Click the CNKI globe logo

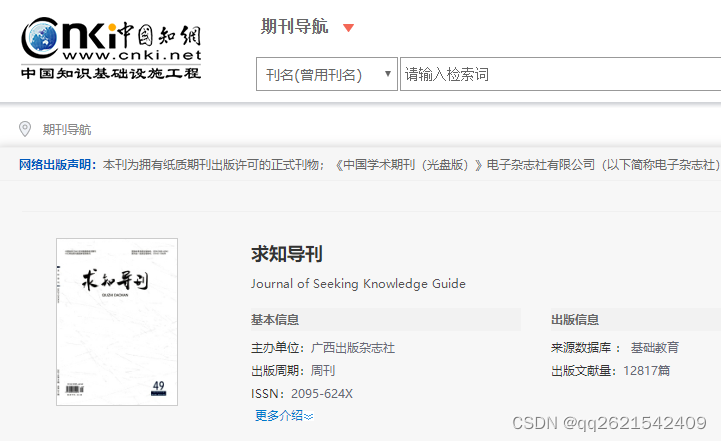click(40, 38)
